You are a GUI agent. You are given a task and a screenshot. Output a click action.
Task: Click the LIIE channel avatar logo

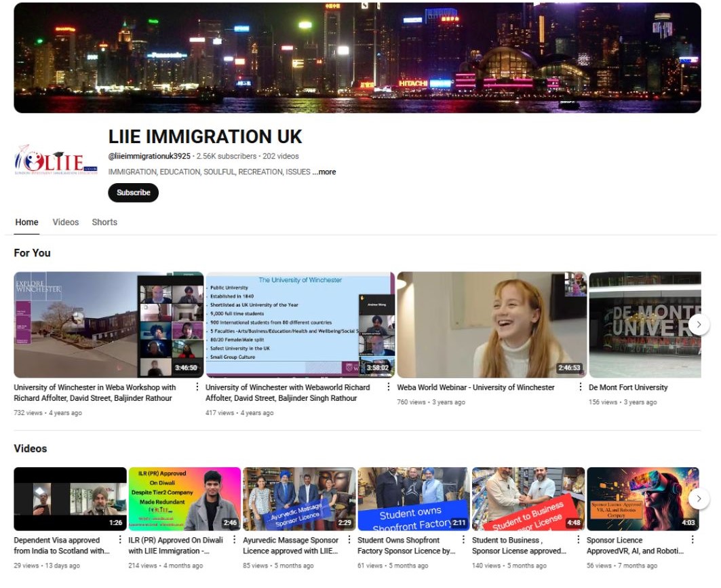tap(56, 159)
